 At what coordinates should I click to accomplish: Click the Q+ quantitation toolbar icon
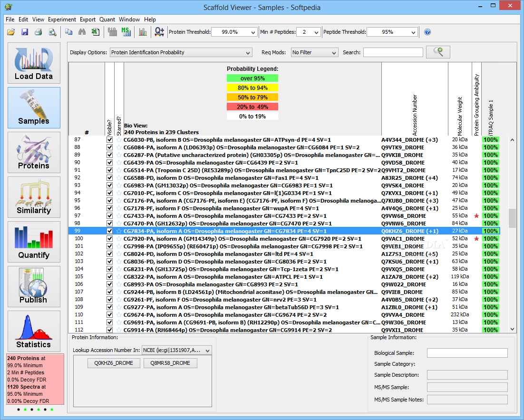(x=159, y=32)
